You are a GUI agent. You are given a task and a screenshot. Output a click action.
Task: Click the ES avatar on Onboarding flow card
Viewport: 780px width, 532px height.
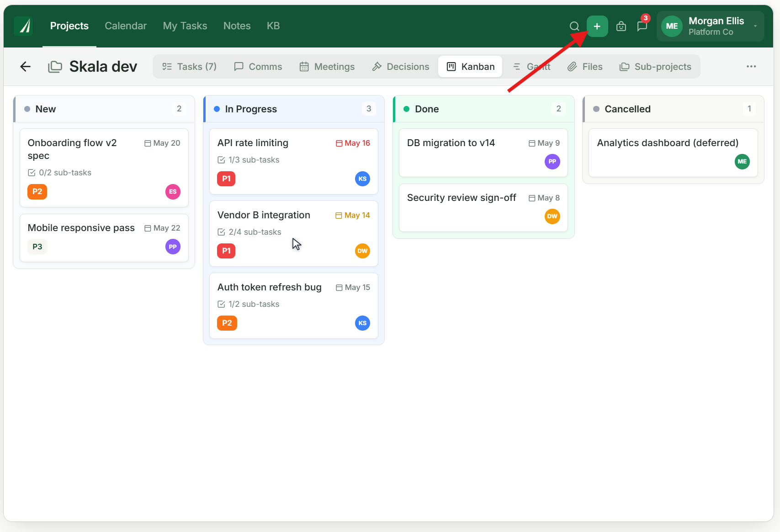[173, 192]
